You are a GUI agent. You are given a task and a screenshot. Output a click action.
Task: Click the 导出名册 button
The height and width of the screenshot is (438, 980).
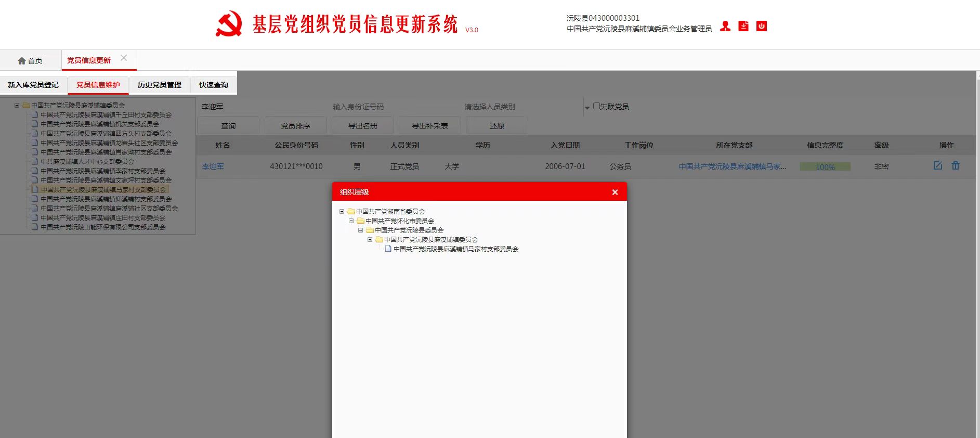362,126
